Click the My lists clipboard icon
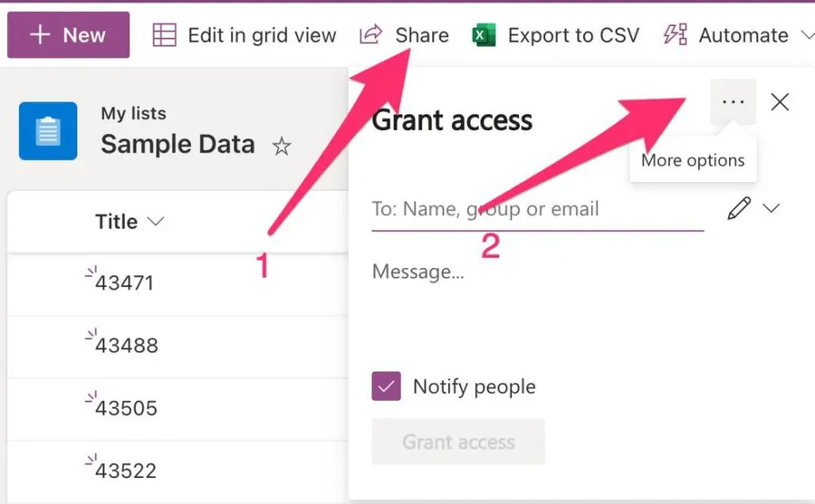Screen dimensions: 815x504 click(48, 131)
